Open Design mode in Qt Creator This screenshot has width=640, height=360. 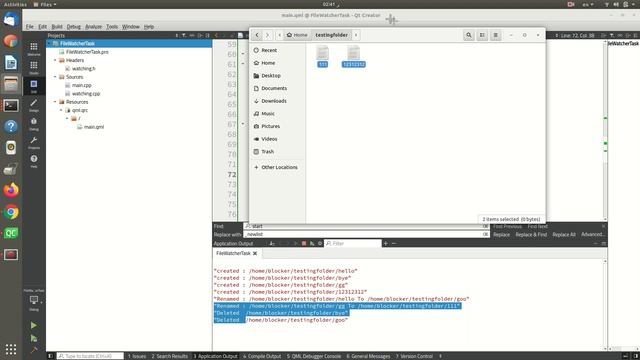(34, 105)
